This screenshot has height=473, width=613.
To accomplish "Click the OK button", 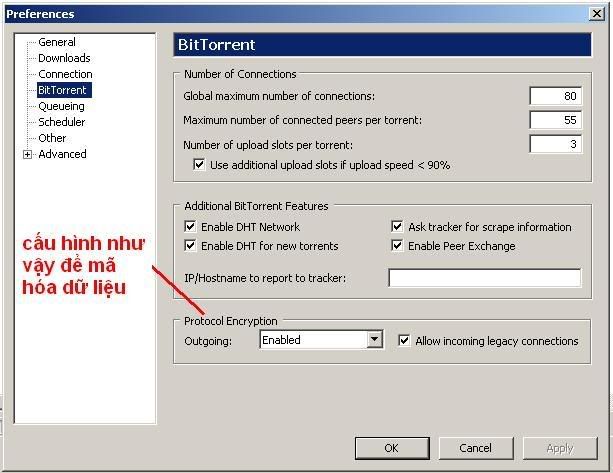I will pos(392,448).
